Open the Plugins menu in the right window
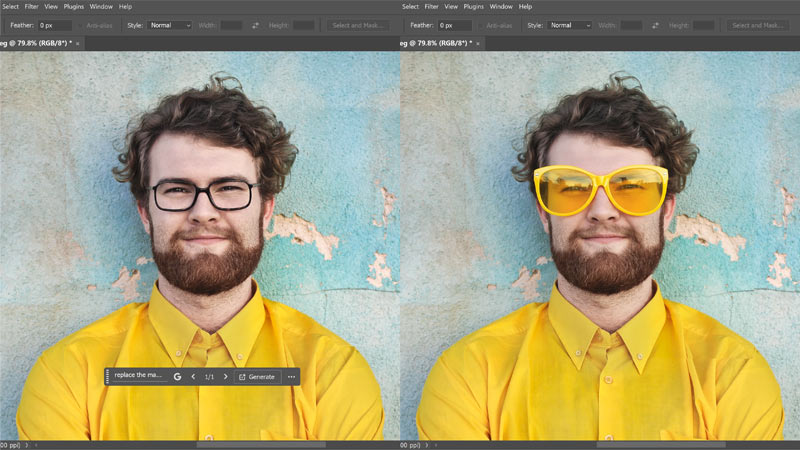Viewport: 800px width, 450px height. (474, 7)
